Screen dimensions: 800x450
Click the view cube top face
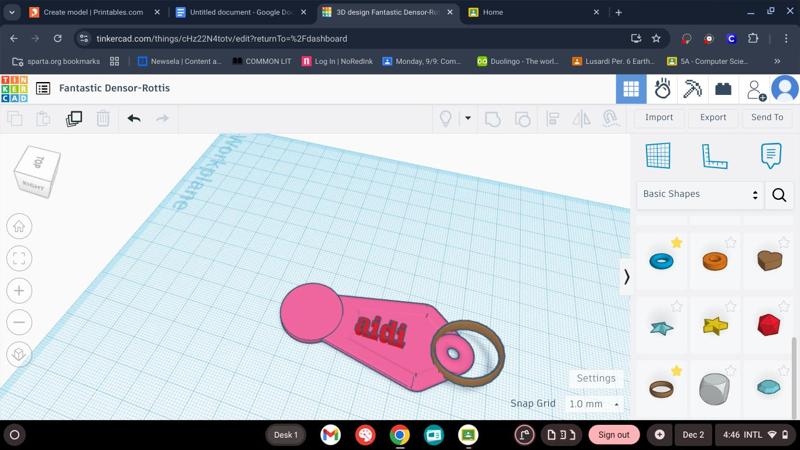39,162
